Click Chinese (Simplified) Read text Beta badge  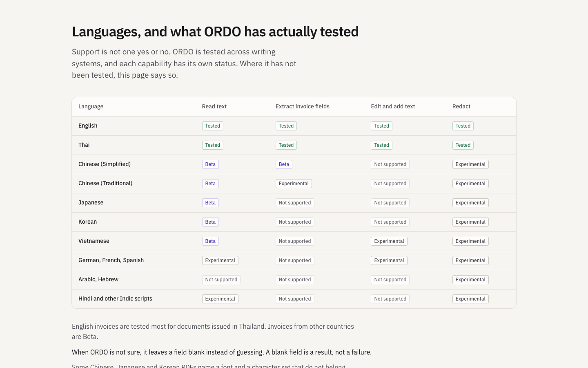click(x=210, y=164)
